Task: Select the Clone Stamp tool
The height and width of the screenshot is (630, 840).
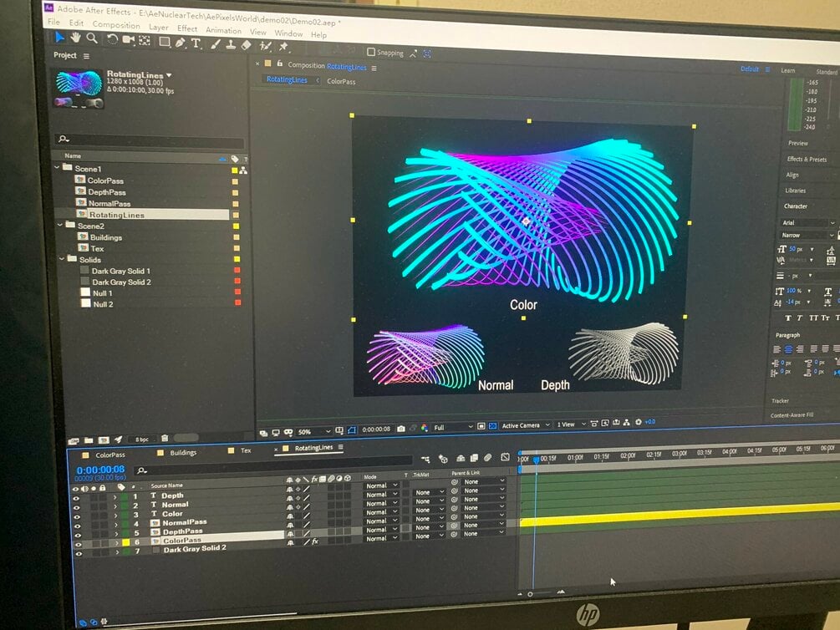Action: pyautogui.click(x=231, y=44)
